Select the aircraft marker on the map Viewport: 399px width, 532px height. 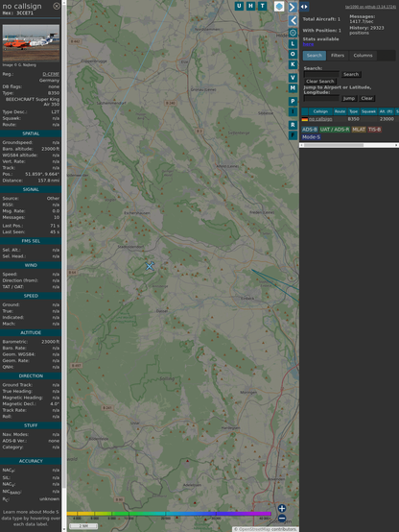(150, 266)
